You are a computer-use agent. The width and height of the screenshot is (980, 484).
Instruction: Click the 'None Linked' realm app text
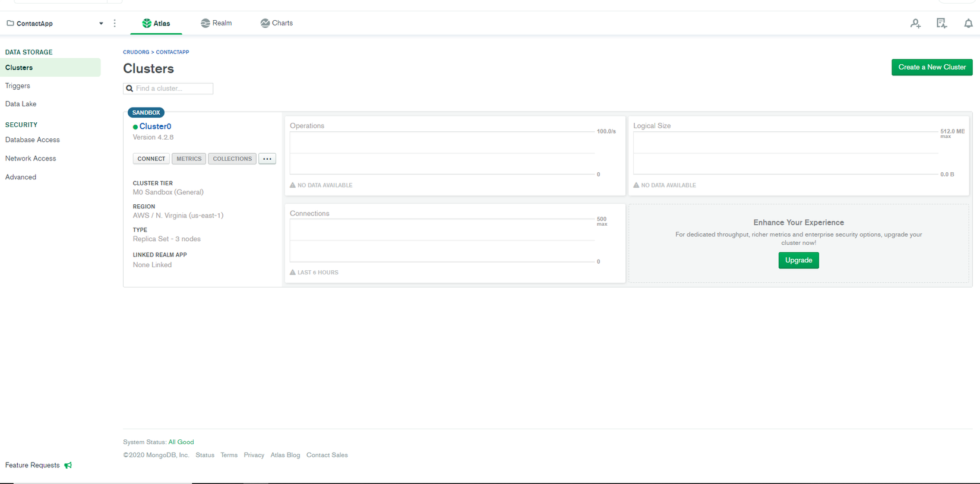[x=152, y=265]
